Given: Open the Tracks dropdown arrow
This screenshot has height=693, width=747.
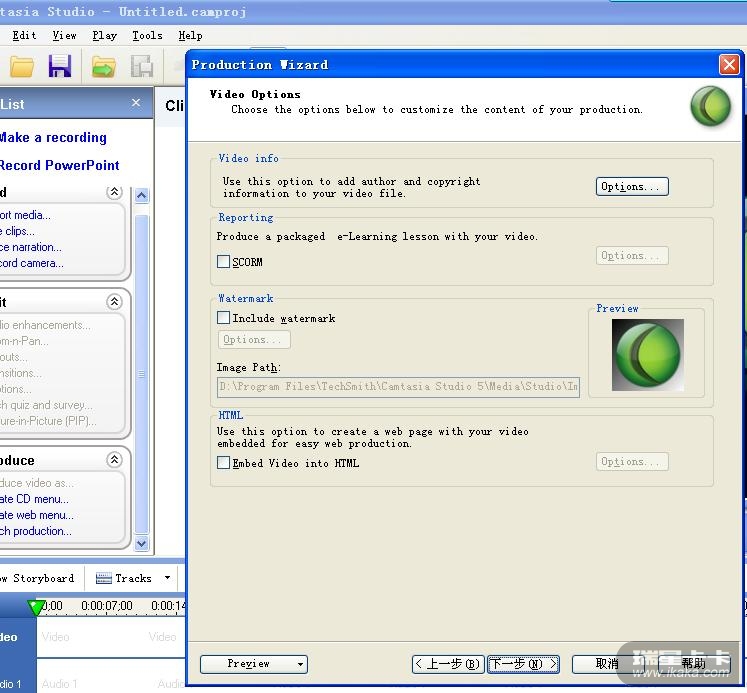Looking at the screenshot, I should tap(167, 578).
